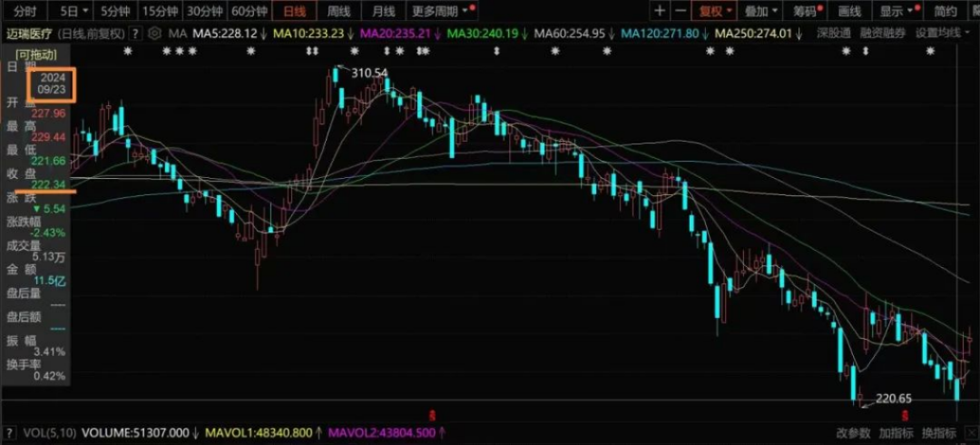The width and height of the screenshot is (980, 445).
Task: Zoom in the chart with the plus icon
Action: (660, 11)
